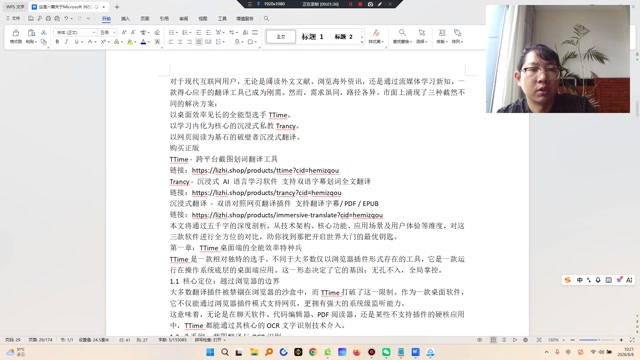Click the Character border icon
Image resolution: width=640 pixels, height=360 pixels.
tap(157, 42)
